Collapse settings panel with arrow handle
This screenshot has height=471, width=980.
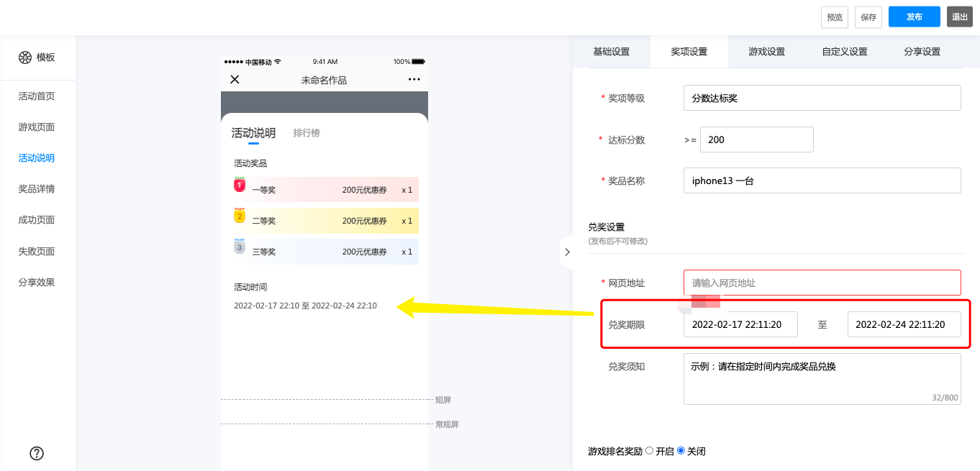pyautogui.click(x=567, y=252)
